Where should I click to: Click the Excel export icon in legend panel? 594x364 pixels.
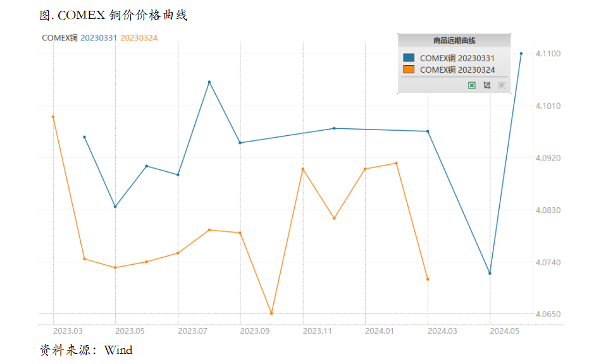click(472, 85)
